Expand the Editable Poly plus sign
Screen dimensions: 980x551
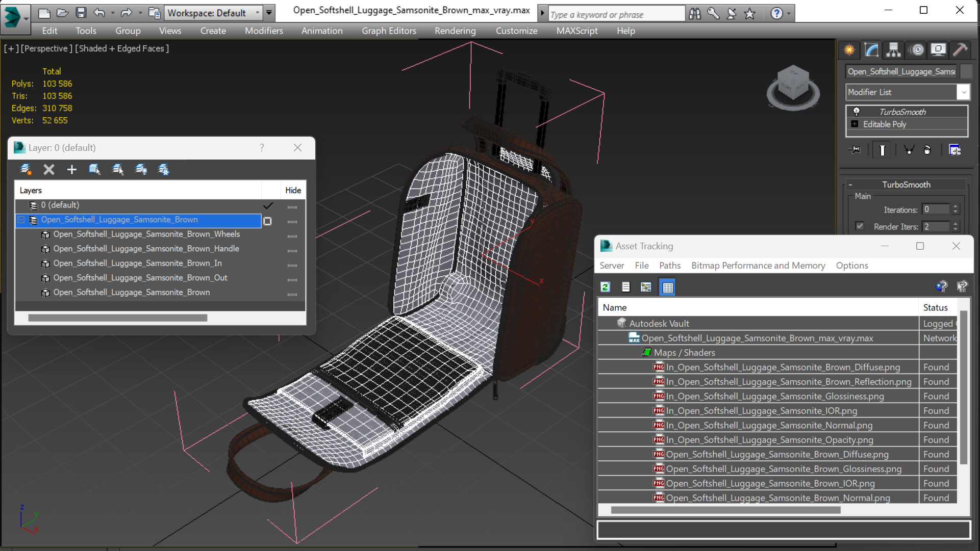coord(855,124)
